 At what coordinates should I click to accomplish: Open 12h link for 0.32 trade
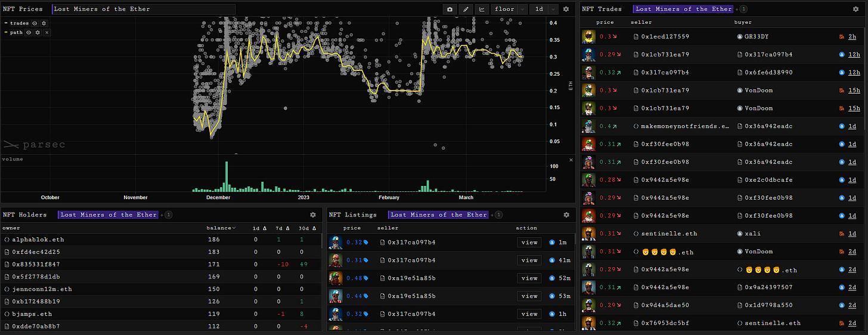click(x=854, y=72)
